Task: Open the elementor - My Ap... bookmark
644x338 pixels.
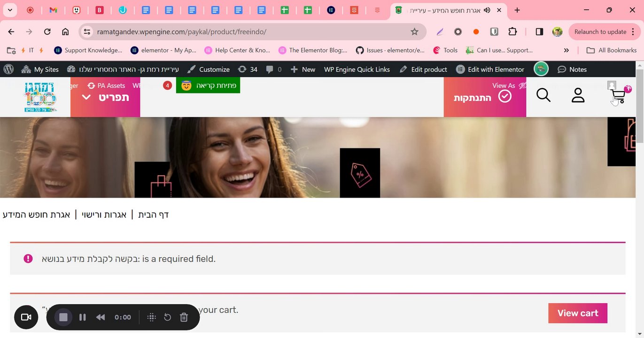Action: [x=163, y=50]
